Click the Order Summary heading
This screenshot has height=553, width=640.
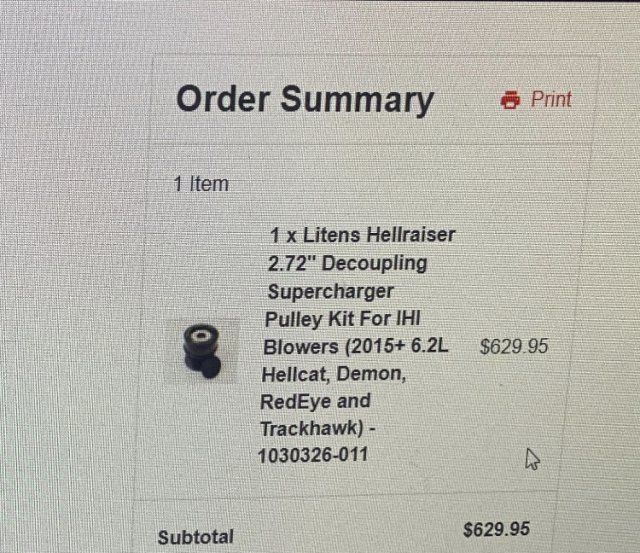point(305,99)
